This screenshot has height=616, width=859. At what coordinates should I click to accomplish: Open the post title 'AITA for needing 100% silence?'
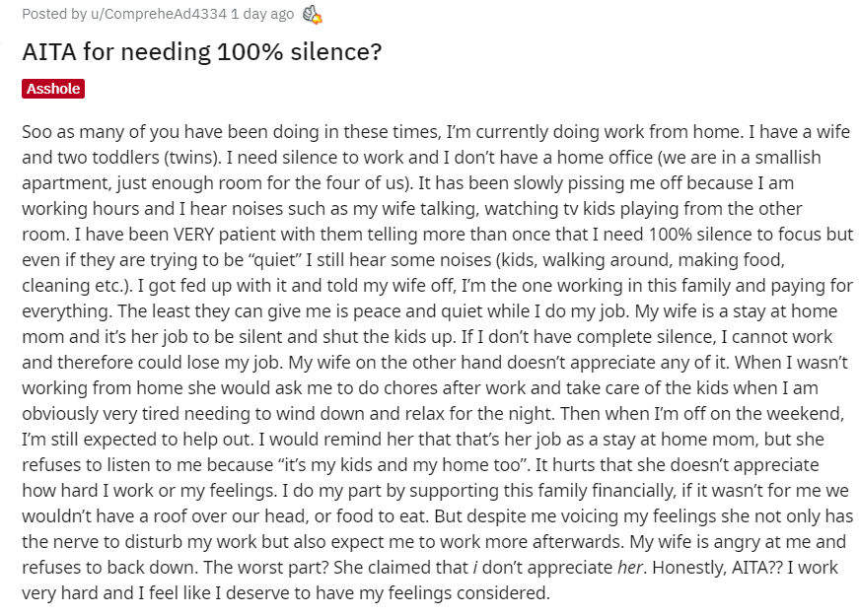point(201,52)
